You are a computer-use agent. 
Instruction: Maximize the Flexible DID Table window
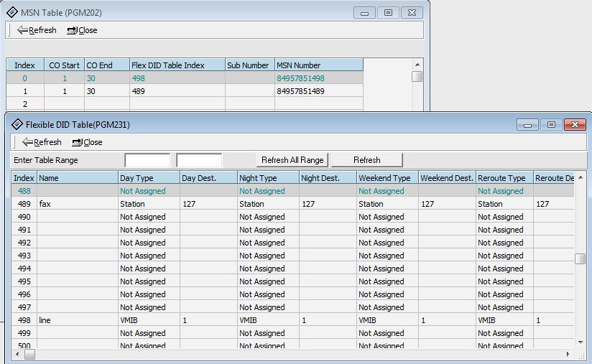[x=551, y=124]
